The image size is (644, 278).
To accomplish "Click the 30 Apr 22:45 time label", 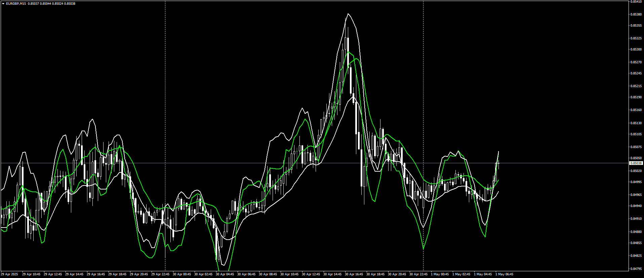I will pos(418,274).
